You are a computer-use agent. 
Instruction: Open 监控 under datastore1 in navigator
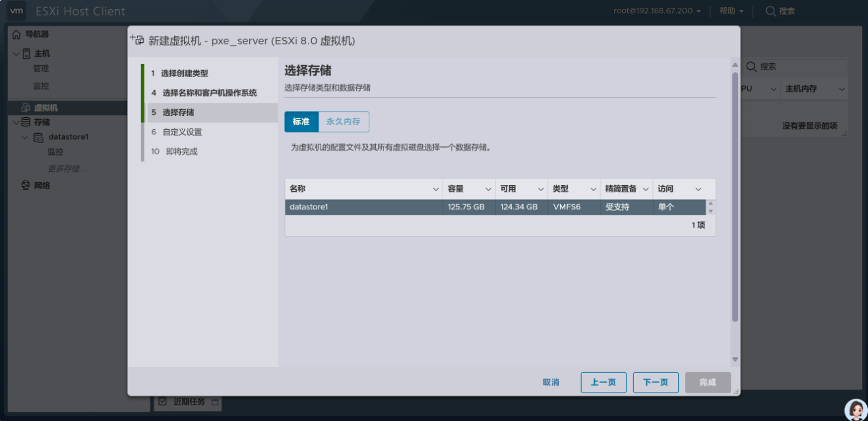click(55, 152)
